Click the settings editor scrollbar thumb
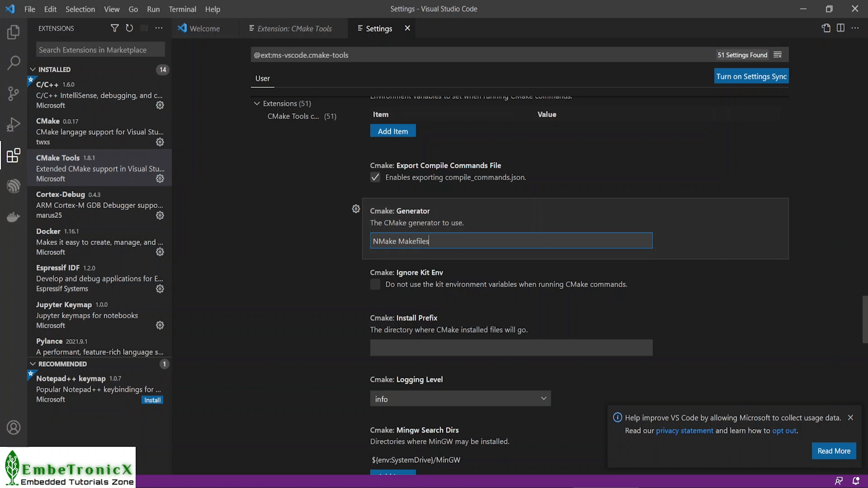Viewport: 868px width, 488px height. [865, 319]
